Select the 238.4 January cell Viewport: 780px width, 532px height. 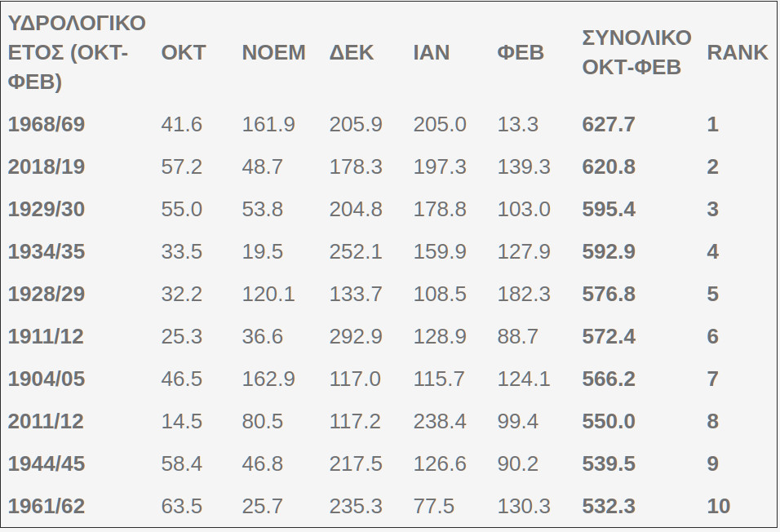pyautogui.click(x=440, y=422)
